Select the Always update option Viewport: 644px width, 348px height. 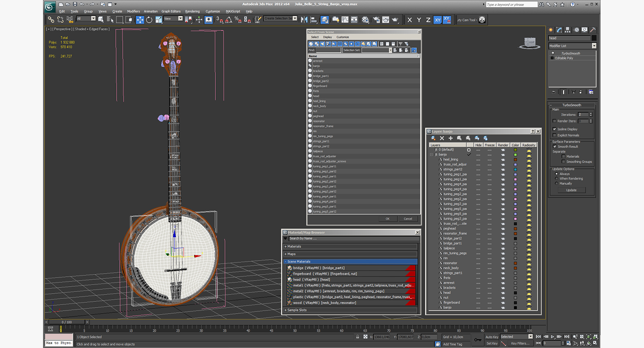[556, 174]
